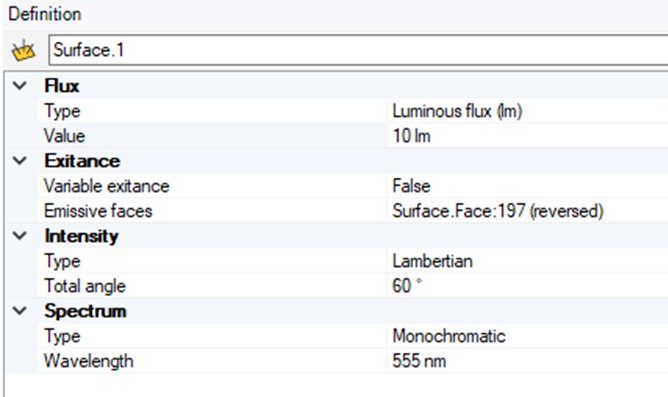Screen dimensions: 668x397
Task: Collapse the Exitance section chevron
Action: [x=20, y=161]
